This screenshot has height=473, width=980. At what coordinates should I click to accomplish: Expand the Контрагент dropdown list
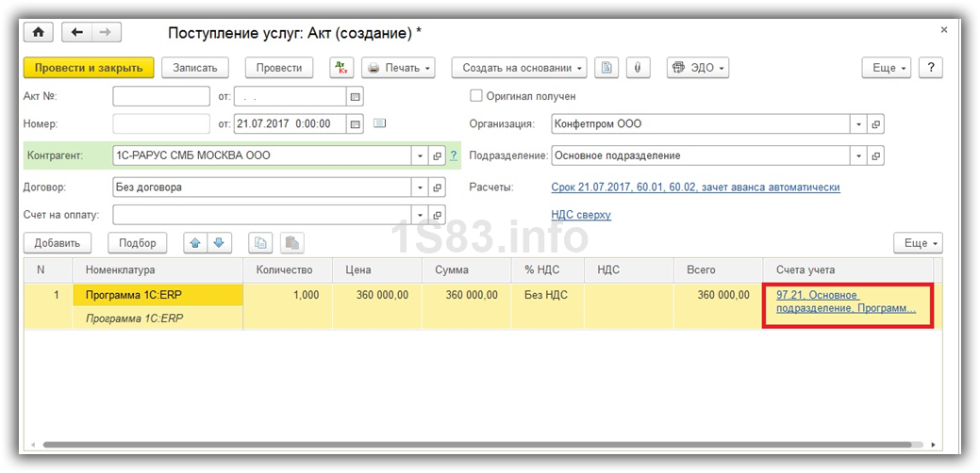[x=419, y=155]
